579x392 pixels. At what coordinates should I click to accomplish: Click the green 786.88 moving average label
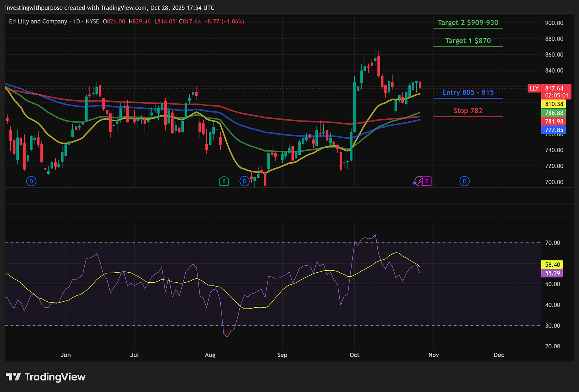pyautogui.click(x=554, y=113)
